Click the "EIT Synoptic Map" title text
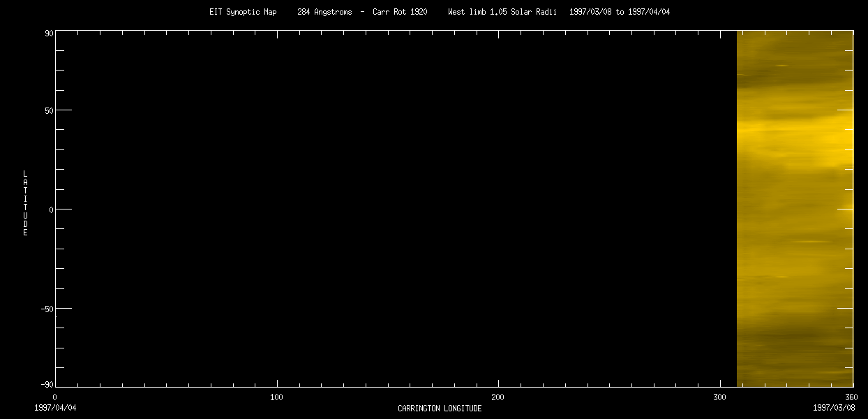 [x=243, y=12]
